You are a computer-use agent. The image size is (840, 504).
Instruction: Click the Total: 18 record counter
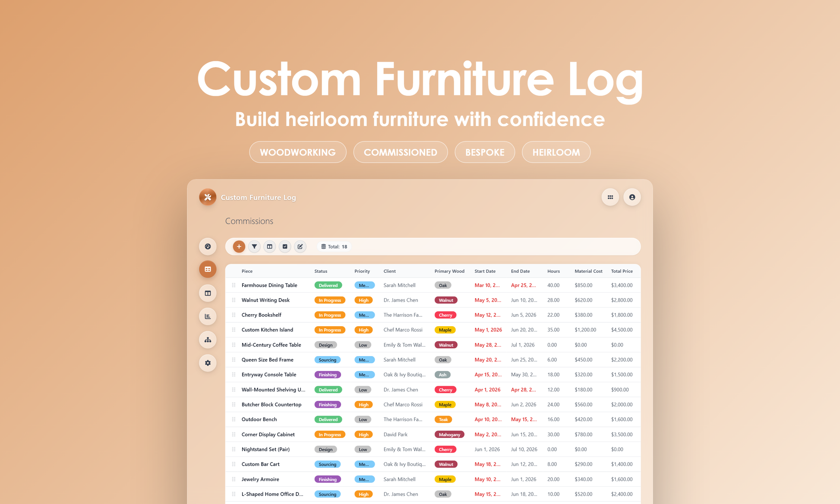pyautogui.click(x=334, y=247)
